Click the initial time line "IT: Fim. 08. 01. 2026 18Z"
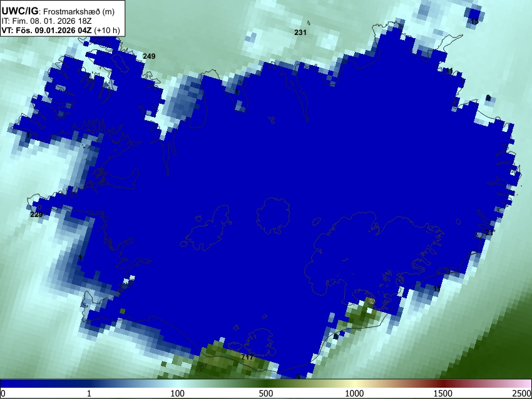The image size is (532, 399). coord(46,21)
